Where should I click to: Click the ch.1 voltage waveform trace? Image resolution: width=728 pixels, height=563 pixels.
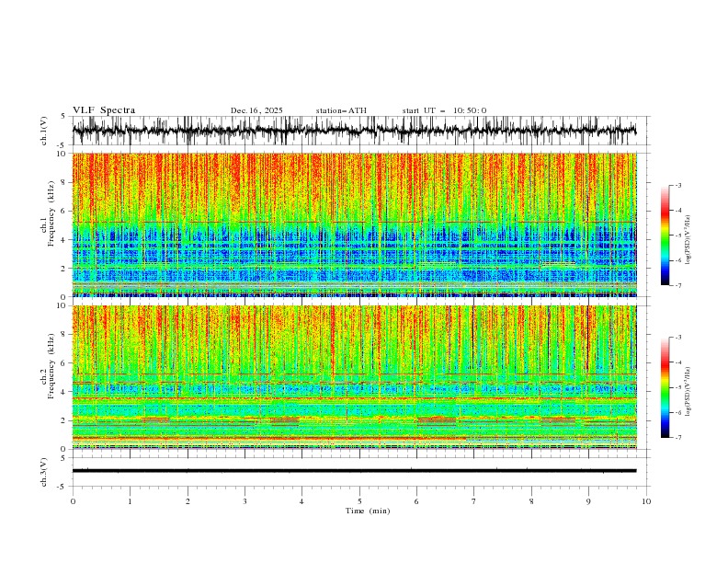(355, 131)
